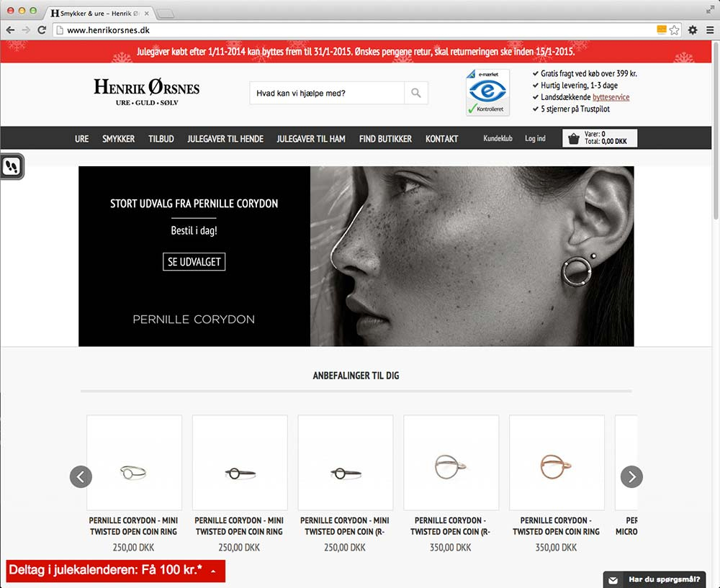Click the search magnifier icon
This screenshot has height=588, width=720.
click(x=416, y=93)
